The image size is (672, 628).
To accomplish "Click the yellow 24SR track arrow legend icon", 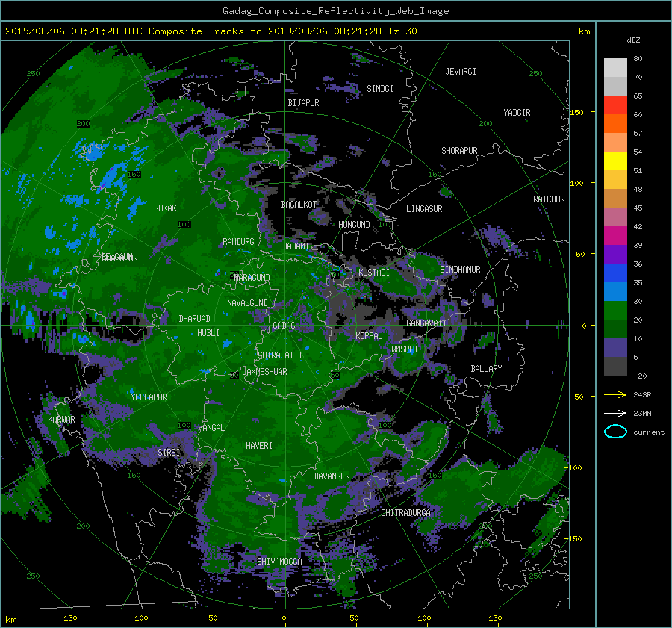I will pos(615,394).
